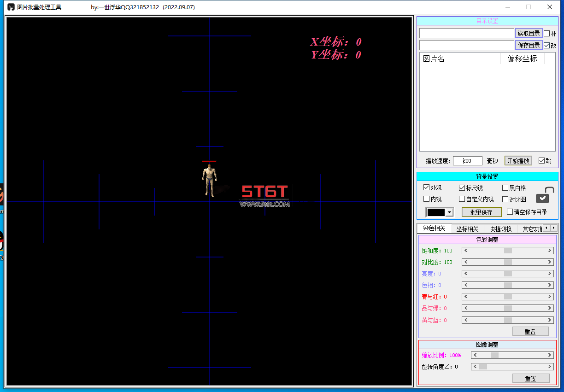
Task: Click the app icon in title bar
Action: click(11, 7)
